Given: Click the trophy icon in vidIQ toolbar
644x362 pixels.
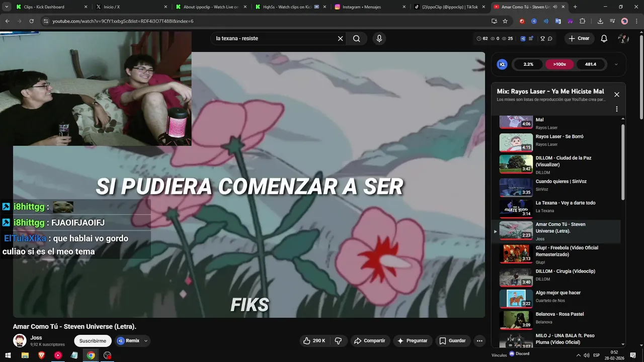Looking at the screenshot, I should [x=542, y=39].
